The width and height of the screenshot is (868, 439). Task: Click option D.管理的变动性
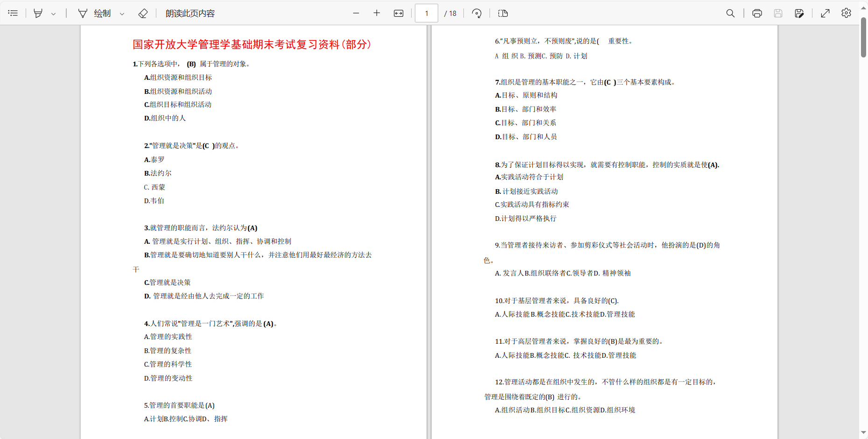tap(168, 378)
